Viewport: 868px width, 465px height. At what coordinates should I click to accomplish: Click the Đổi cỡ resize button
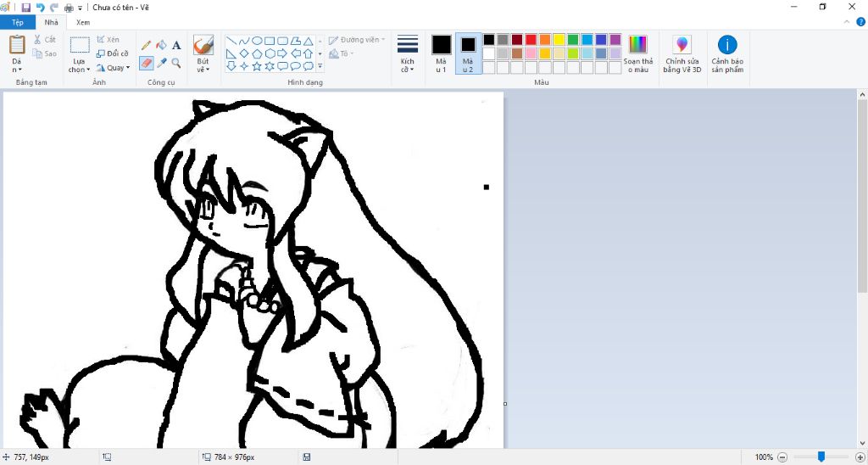click(x=113, y=53)
